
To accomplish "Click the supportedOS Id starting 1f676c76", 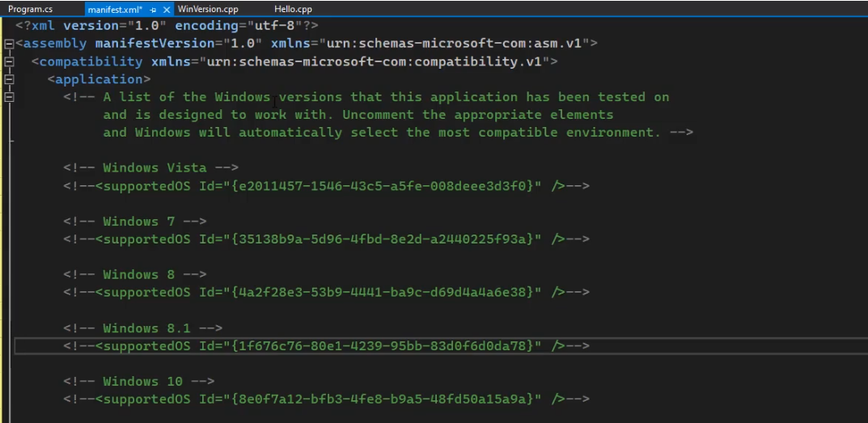I will point(326,346).
